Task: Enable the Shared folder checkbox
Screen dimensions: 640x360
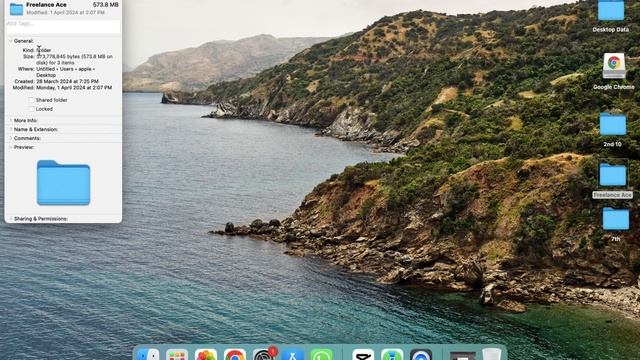Action: (31, 100)
